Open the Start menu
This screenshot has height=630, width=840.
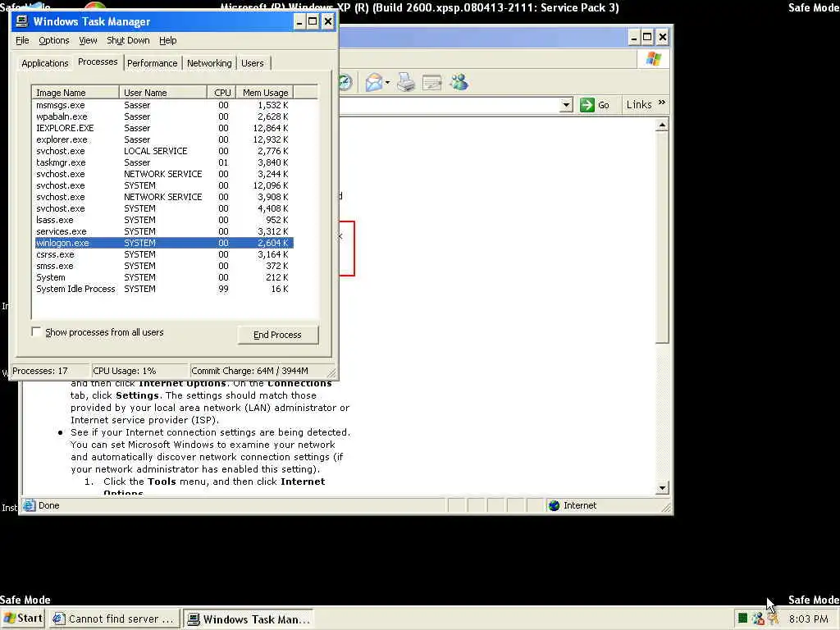pyautogui.click(x=23, y=619)
